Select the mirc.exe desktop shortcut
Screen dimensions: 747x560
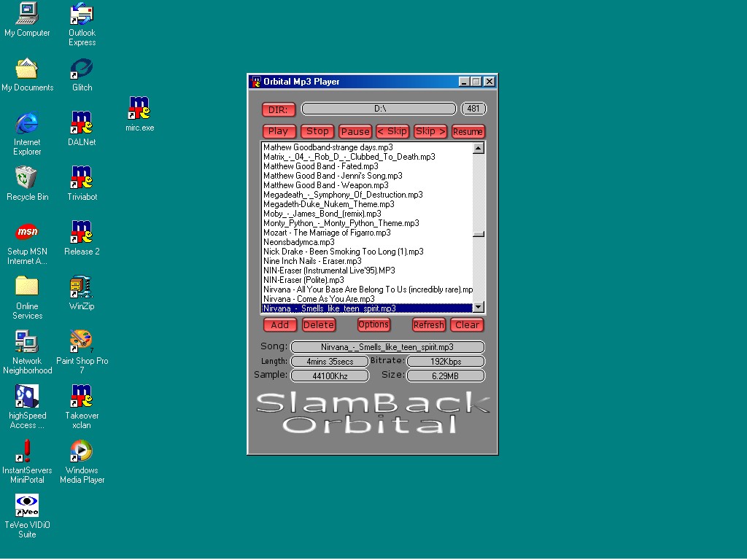click(x=139, y=109)
